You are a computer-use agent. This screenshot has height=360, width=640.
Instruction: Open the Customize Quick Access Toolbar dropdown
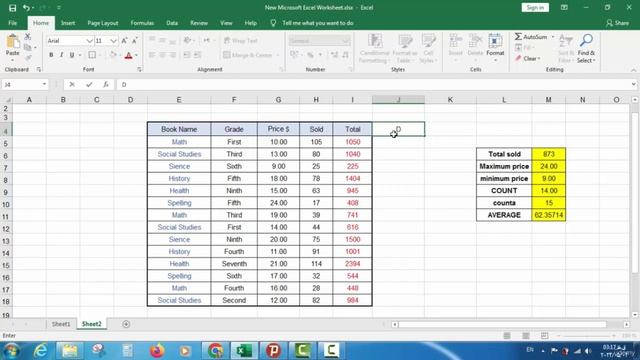point(59,8)
